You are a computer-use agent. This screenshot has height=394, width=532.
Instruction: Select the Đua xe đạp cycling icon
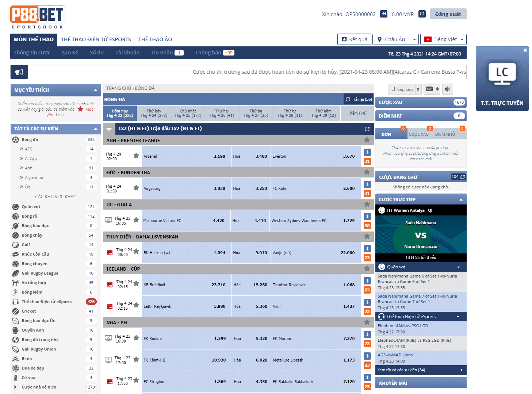tap(15, 368)
